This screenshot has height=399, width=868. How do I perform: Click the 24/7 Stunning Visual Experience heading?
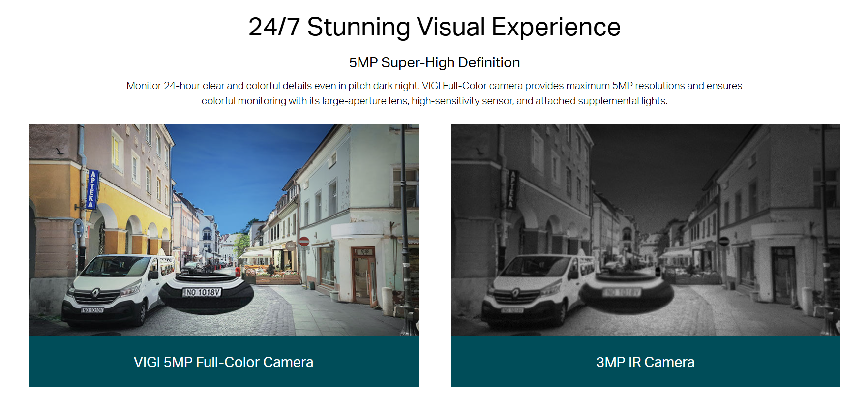(x=434, y=27)
